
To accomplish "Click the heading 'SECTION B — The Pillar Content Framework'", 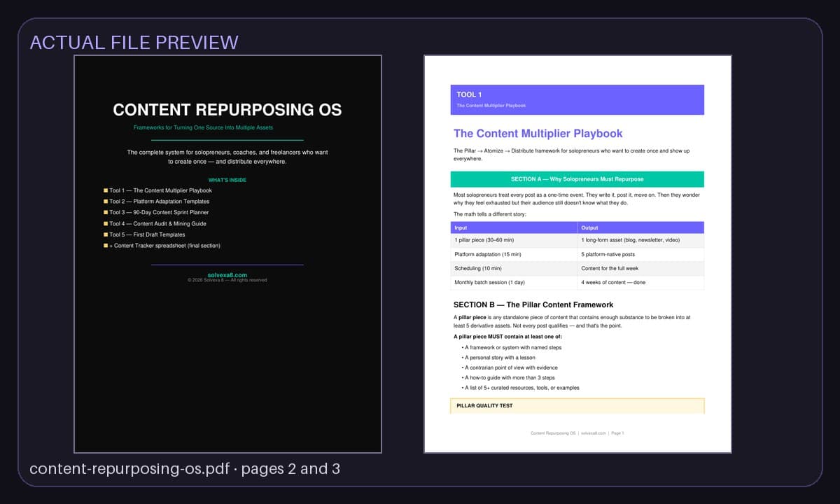I will [x=533, y=304].
